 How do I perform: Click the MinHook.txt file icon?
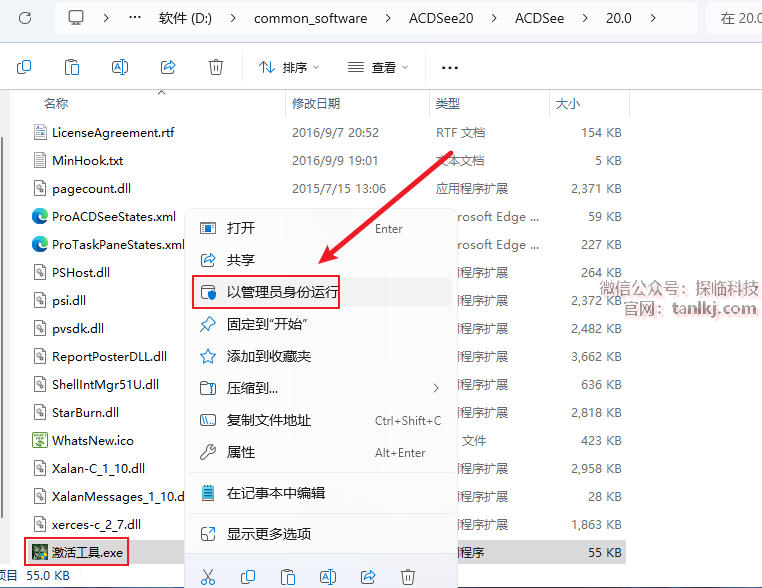coord(40,160)
